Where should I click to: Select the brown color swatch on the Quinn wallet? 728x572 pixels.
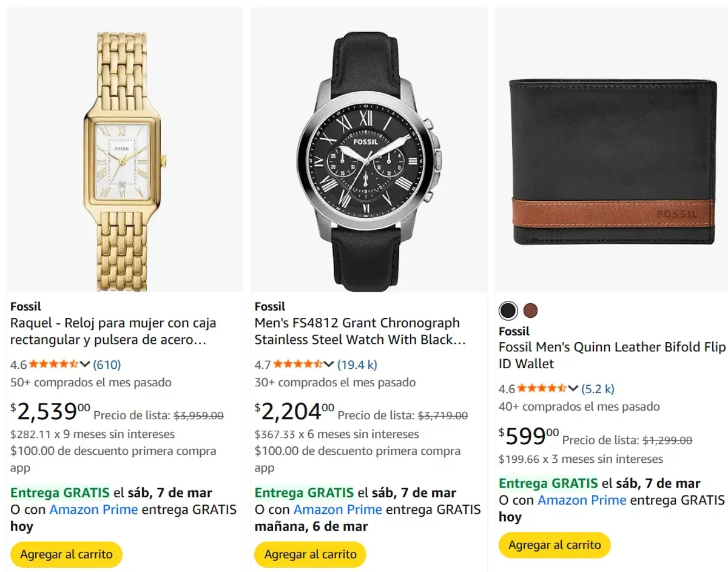point(531,310)
